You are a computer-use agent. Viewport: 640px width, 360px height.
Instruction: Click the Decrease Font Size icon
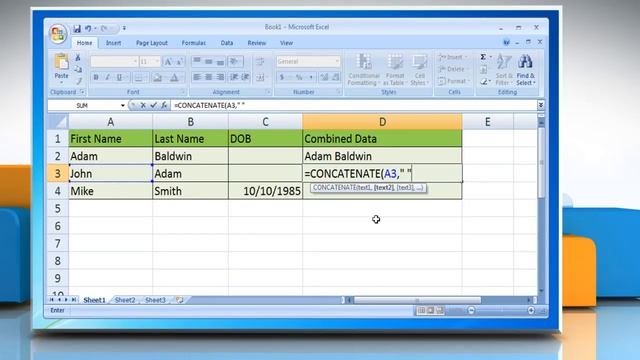click(x=179, y=62)
